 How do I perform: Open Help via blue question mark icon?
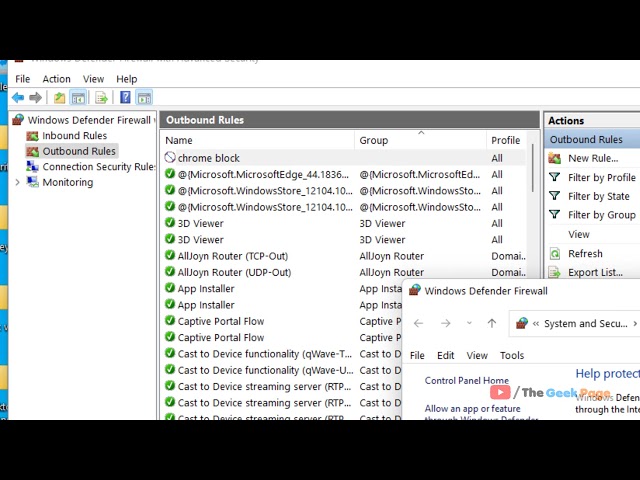tap(125, 98)
